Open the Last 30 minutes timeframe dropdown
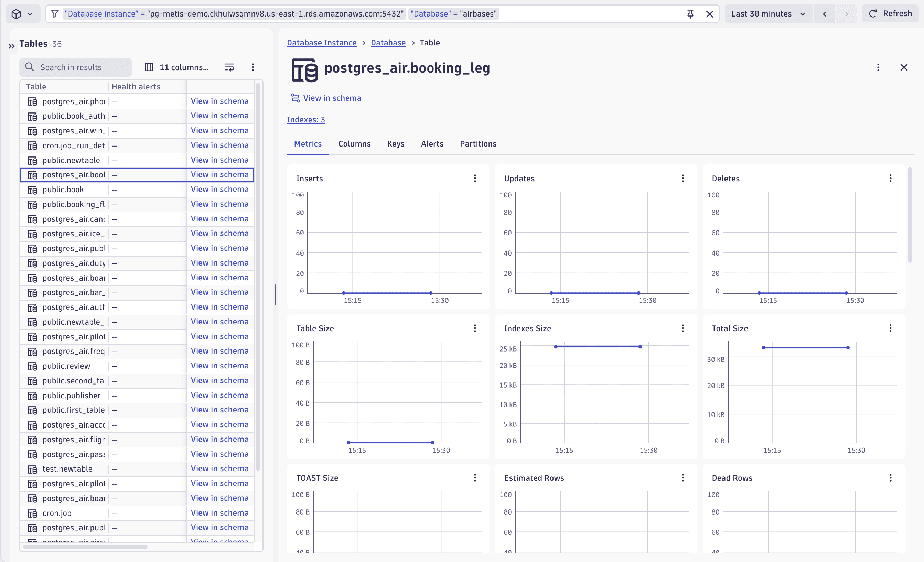Screen dimensions: 924x562 point(769,14)
